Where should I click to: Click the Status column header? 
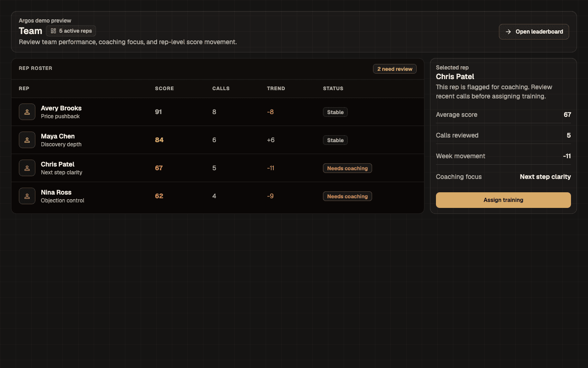tap(333, 88)
